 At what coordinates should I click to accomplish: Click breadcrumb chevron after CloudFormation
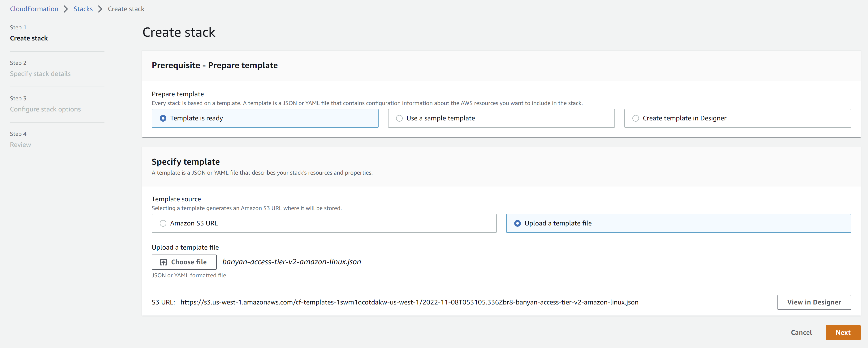click(66, 9)
